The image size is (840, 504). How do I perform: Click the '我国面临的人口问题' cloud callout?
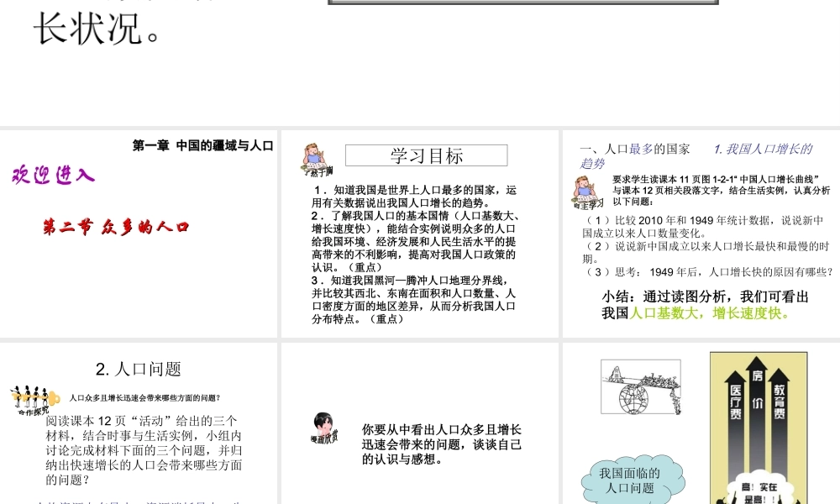[x=633, y=480]
